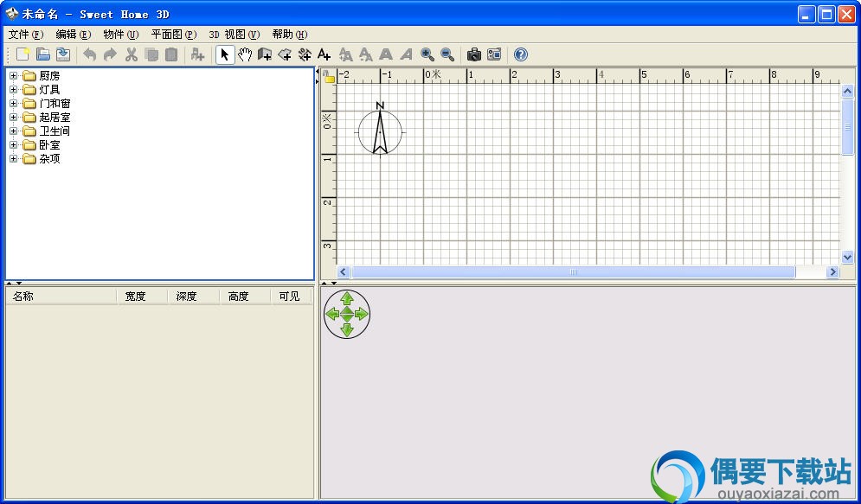Image resolution: width=861 pixels, height=504 pixels.
Task: Click plan horizontal scrollbar left arrow
Action: coord(344,271)
